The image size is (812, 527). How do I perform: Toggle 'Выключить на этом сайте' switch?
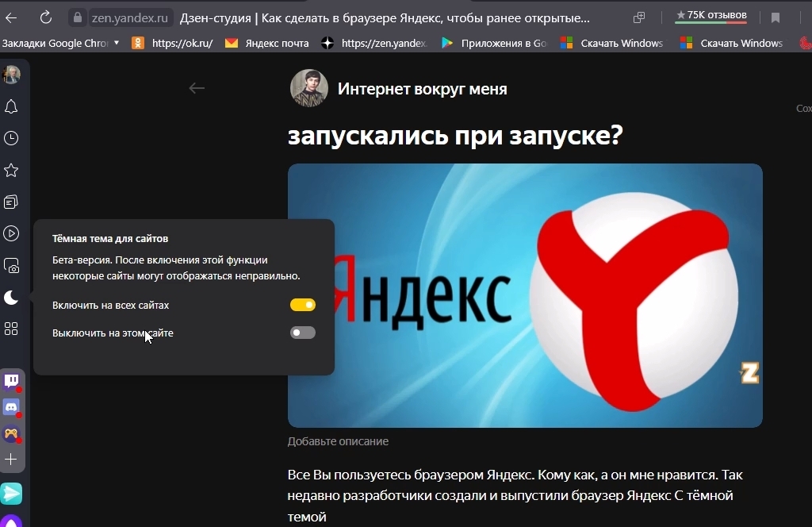[x=303, y=333]
